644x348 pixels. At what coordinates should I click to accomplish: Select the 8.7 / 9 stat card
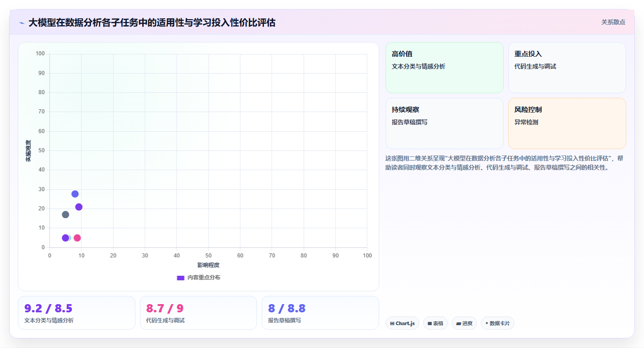[x=199, y=313]
